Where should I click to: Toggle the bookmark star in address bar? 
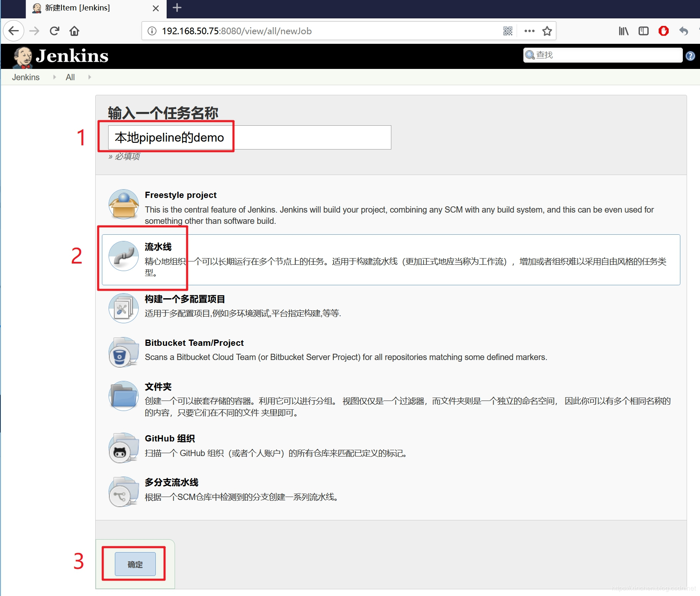coord(547,30)
